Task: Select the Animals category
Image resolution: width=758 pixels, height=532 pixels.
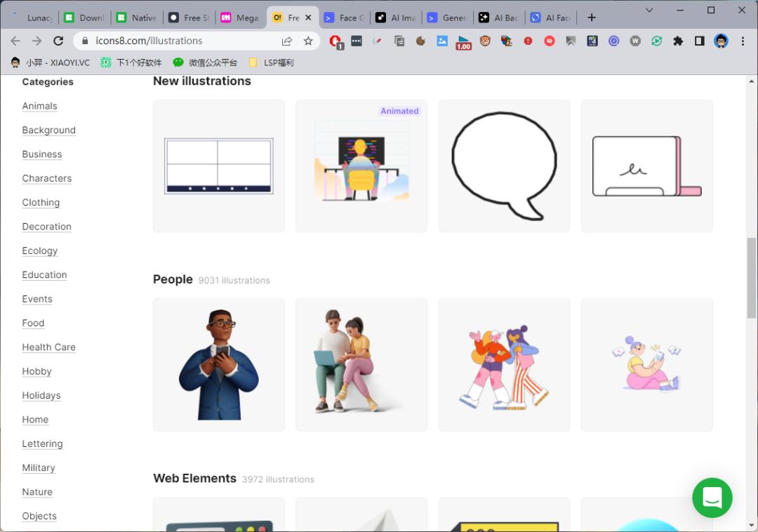Action: (x=39, y=106)
